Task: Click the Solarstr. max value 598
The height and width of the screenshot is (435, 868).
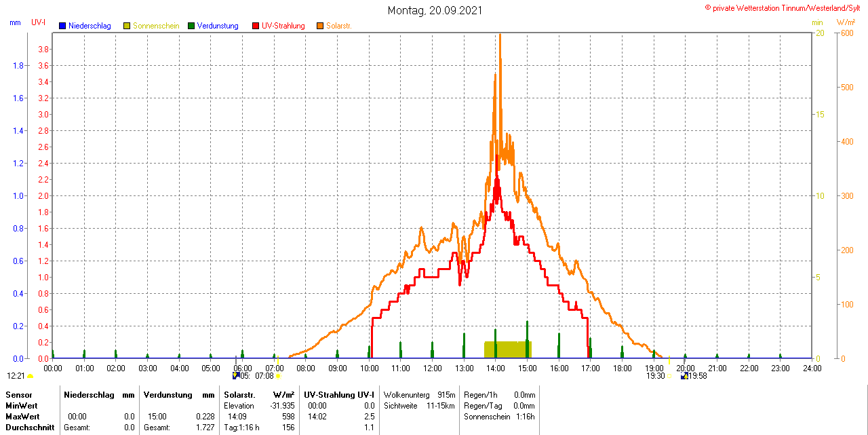Action: 288,417
